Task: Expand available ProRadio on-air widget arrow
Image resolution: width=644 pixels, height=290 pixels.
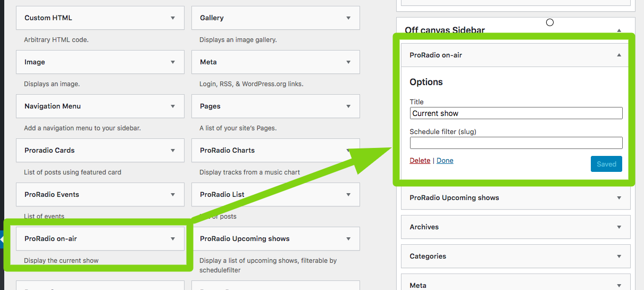Action: [173, 239]
